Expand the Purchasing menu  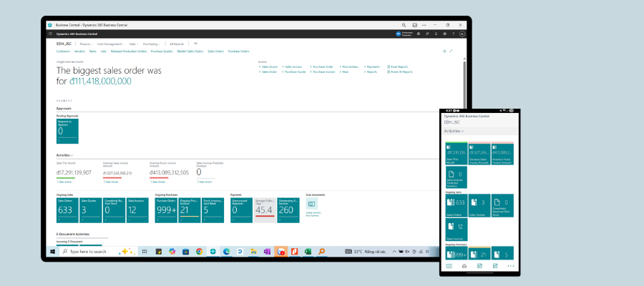tap(152, 44)
